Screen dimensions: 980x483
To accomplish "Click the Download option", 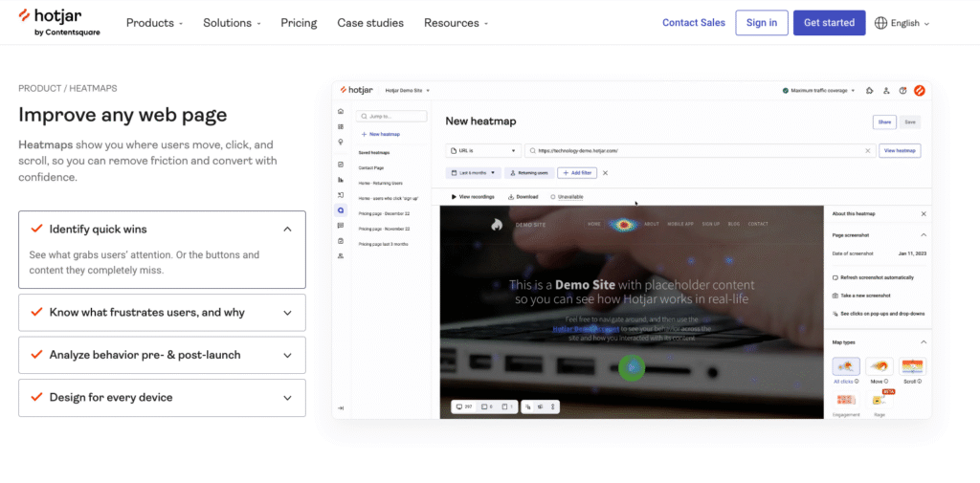I will tap(523, 197).
